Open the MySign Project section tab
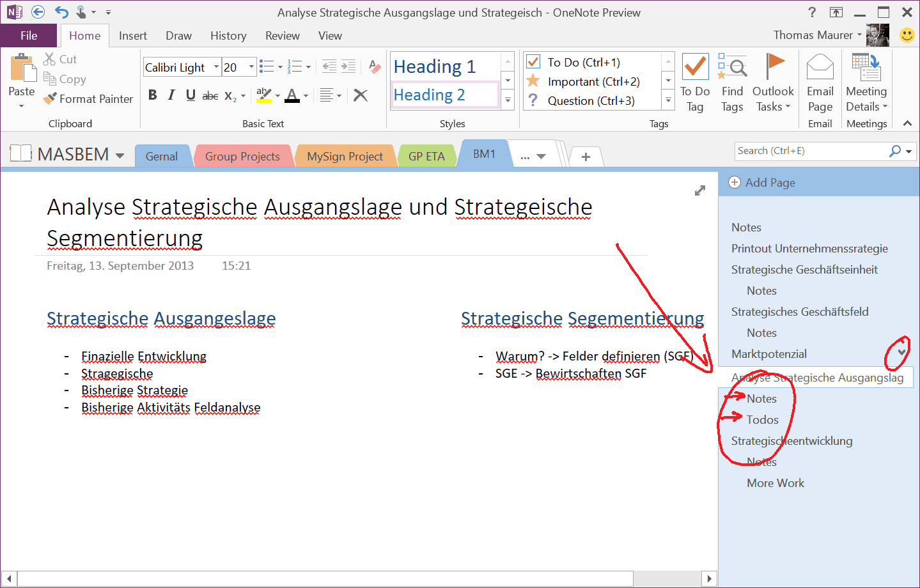Viewport: 920px width, 588px height. click(x=345, y=157)
